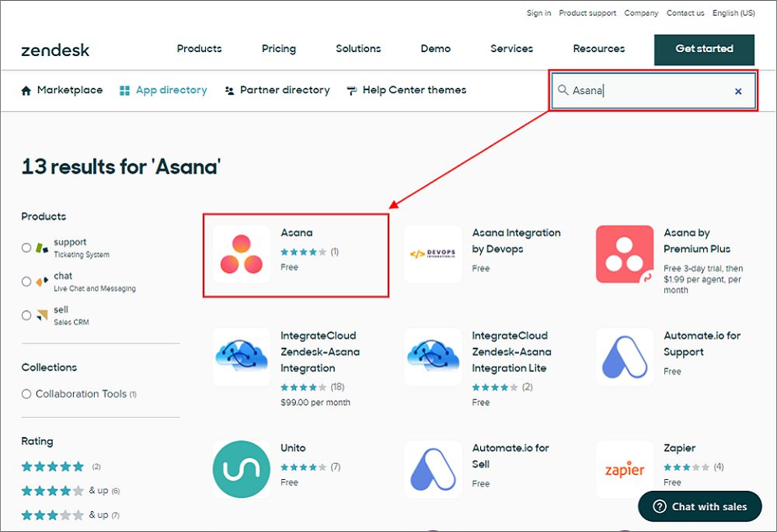Select the chat product radio button
Screen dimensions: 777x532
pos(26,281)
